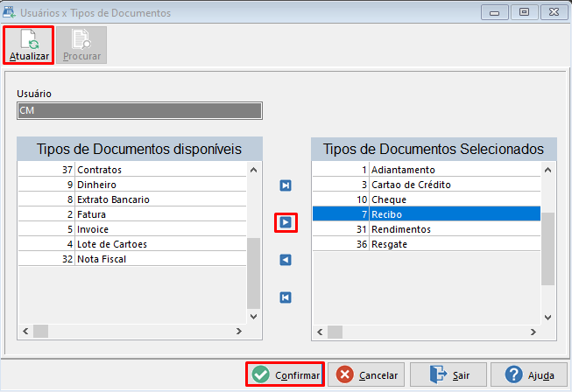This screenshot has width=572, height=392.
Task: Select Extrato Bancario row
Action: (x=132, y=199)
